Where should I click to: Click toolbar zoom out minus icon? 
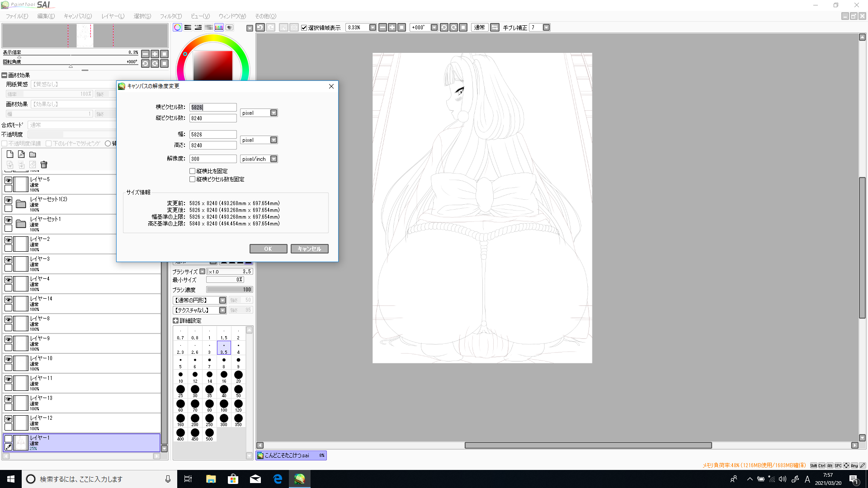pos(382,28)
